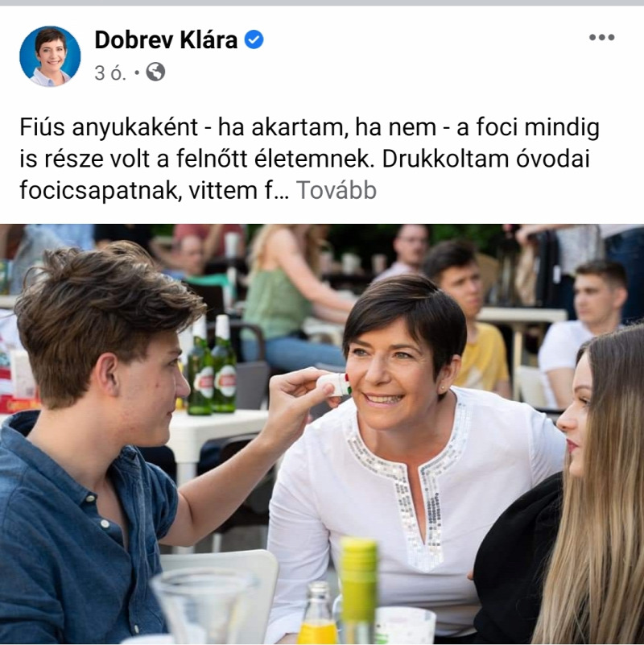The height and width of the screenshot is (645, 644).
Task: Click the face paint stick at the woman's cheek
Action: [334, 384]
